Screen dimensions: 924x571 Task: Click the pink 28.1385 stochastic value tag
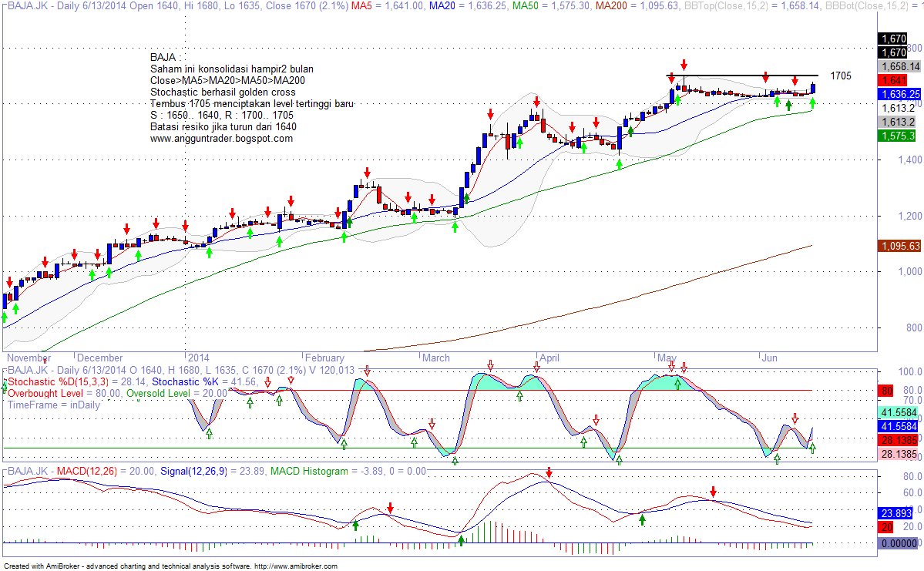coord(899,455)
